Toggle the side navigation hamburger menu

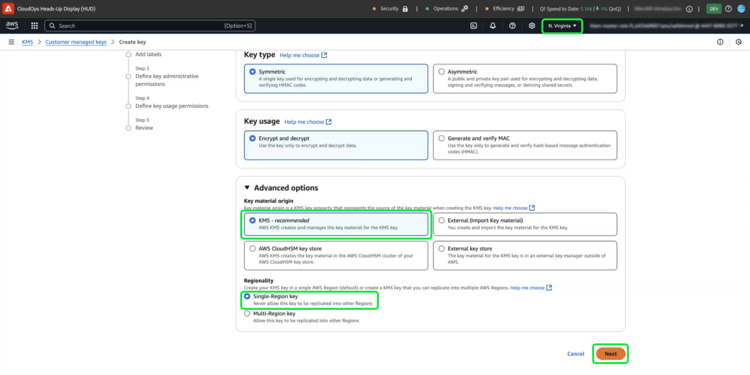(x=11, y=42)
